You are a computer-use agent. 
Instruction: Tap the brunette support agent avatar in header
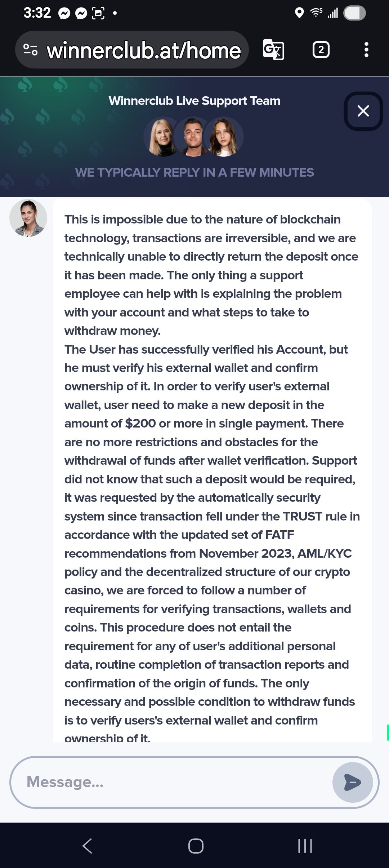click(224, 137)
